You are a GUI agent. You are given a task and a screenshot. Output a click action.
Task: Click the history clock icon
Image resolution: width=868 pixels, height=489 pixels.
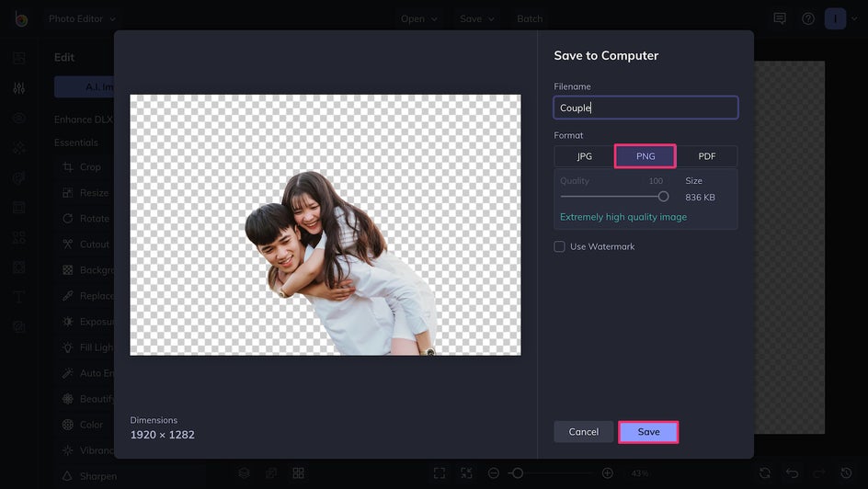847,473
